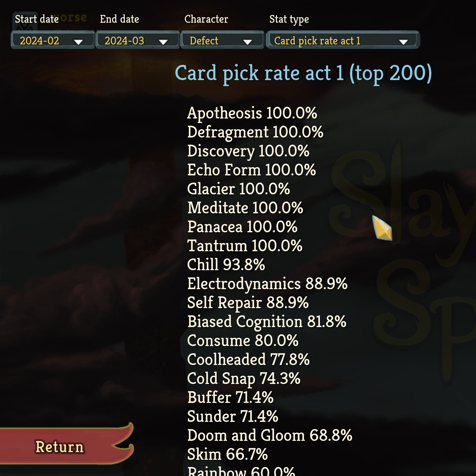Image resolution: width=476 pixels, height=476 pixels.
Task: Select the Electrodynamics 88.9% entry
Action: pos(267,284)
